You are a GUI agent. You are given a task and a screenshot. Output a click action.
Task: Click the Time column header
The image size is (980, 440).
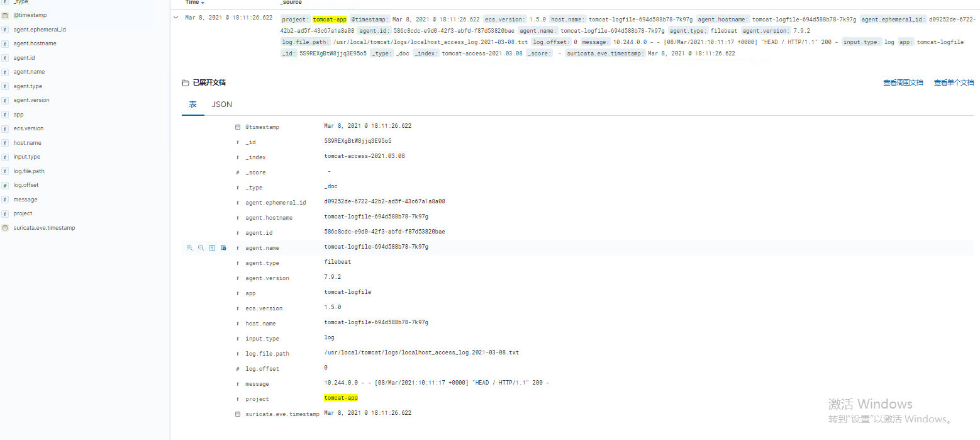[x=192, y=3]
